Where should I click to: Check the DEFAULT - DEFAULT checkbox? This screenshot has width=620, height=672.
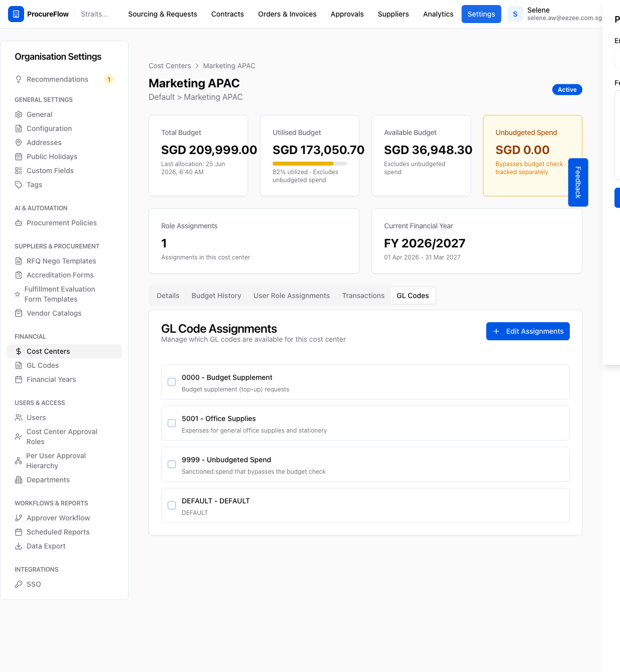pos(172,505)
